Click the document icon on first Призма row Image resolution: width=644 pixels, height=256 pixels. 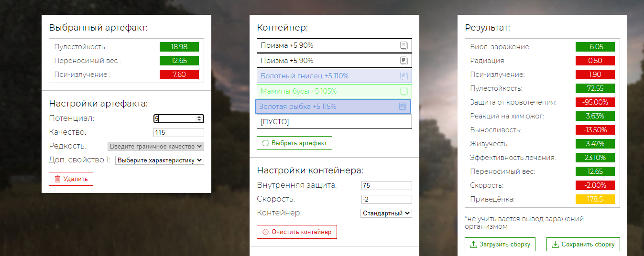[404, 45]
